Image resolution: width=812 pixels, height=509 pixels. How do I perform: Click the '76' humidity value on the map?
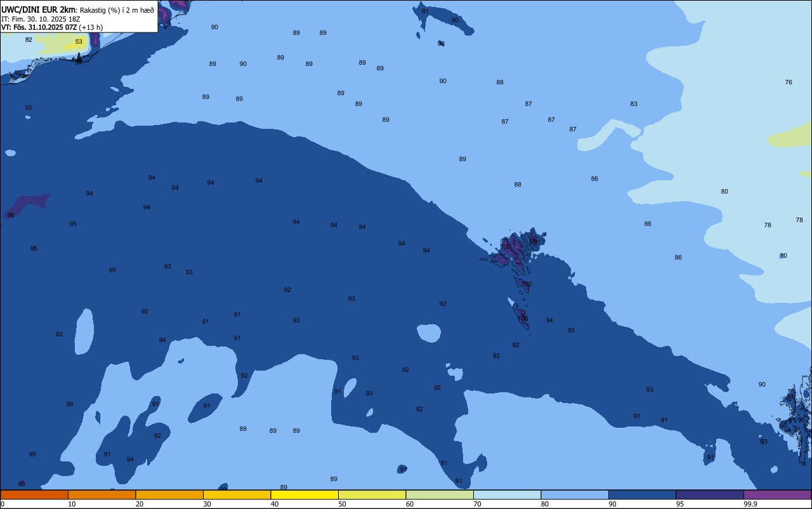click(789, 83)
